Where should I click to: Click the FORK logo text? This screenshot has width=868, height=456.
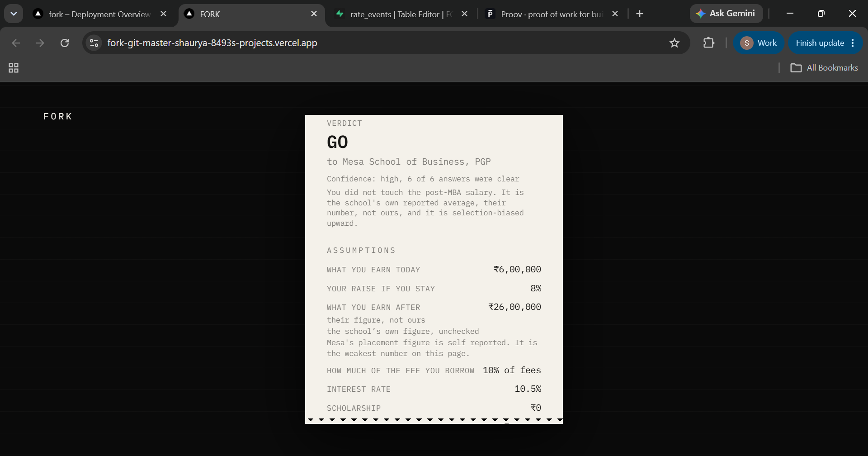tap(58, 116)
